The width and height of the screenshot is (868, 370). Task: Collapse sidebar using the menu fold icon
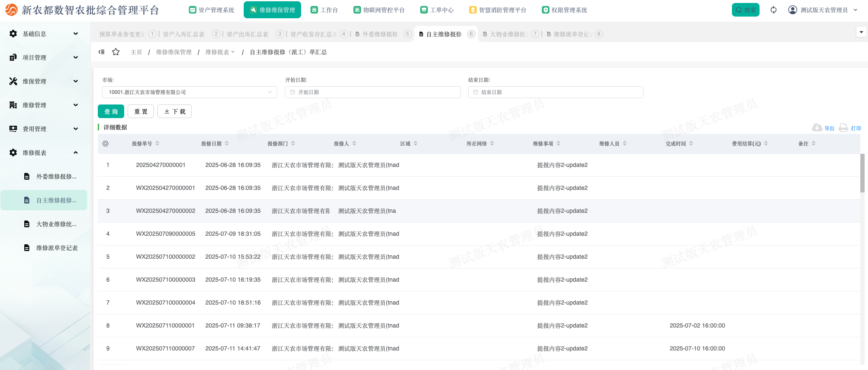pos(102,52)
